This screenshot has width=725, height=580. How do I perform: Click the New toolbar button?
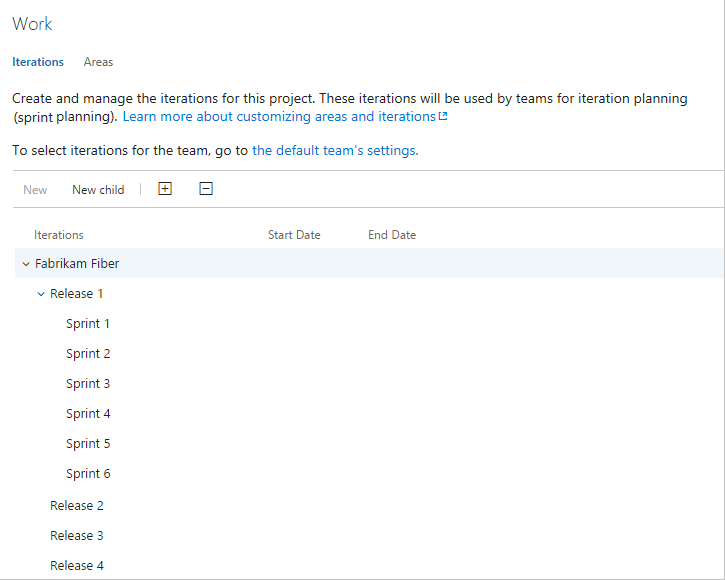[35, 190]
